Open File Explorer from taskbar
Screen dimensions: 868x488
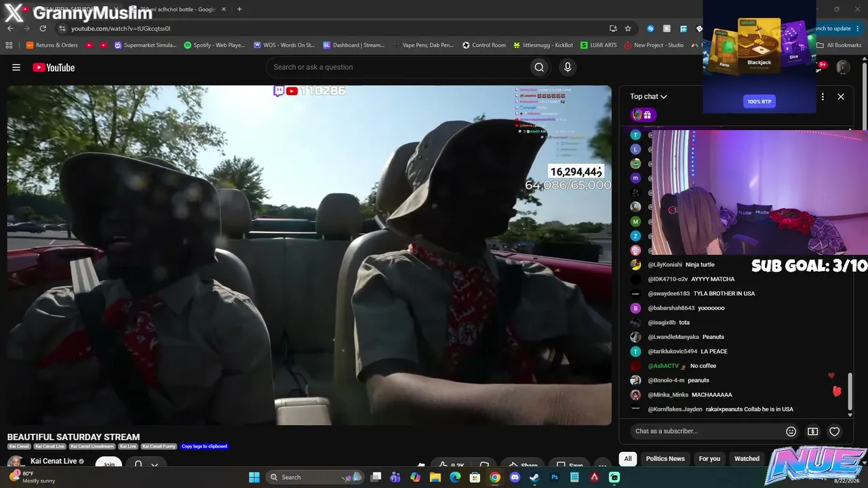(x=435, y=477)
